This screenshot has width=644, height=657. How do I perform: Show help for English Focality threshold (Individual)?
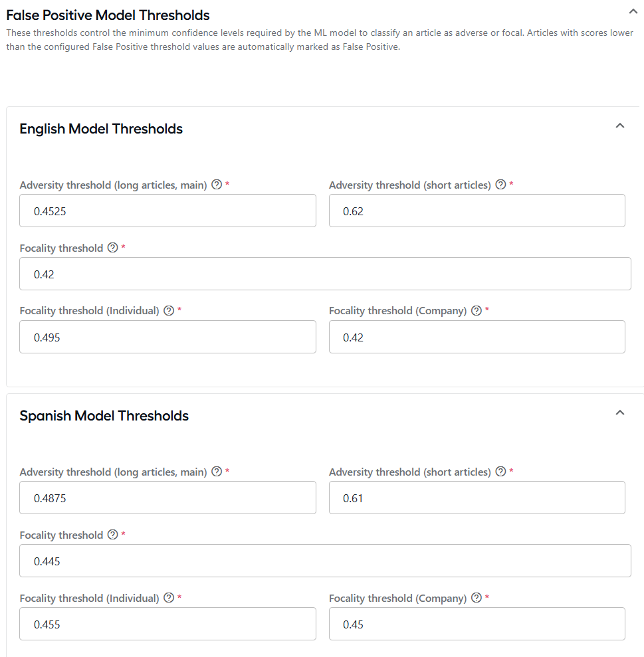coord(169,310)
